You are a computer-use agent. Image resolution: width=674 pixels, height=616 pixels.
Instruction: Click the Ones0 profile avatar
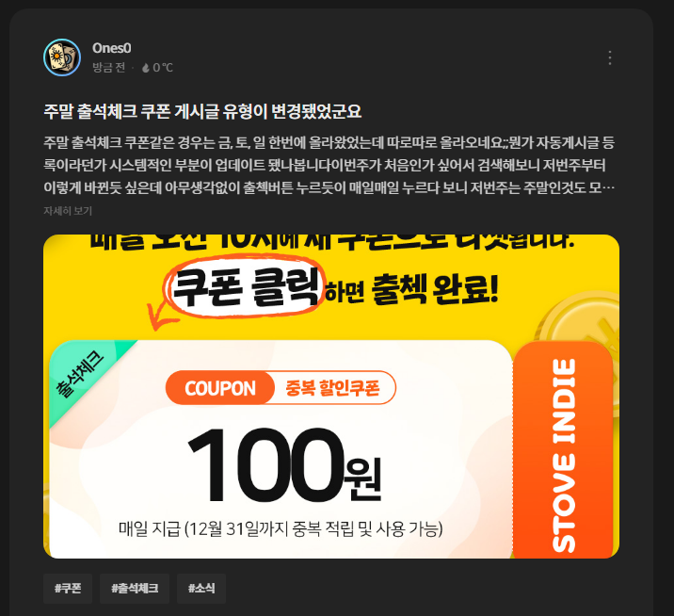tap(62, 57)
